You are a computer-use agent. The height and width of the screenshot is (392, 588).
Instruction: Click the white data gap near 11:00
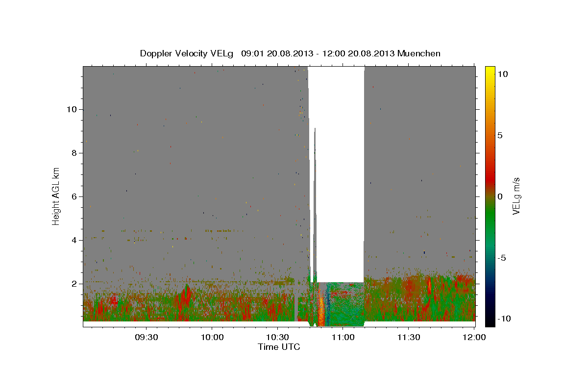click(341, 174)
